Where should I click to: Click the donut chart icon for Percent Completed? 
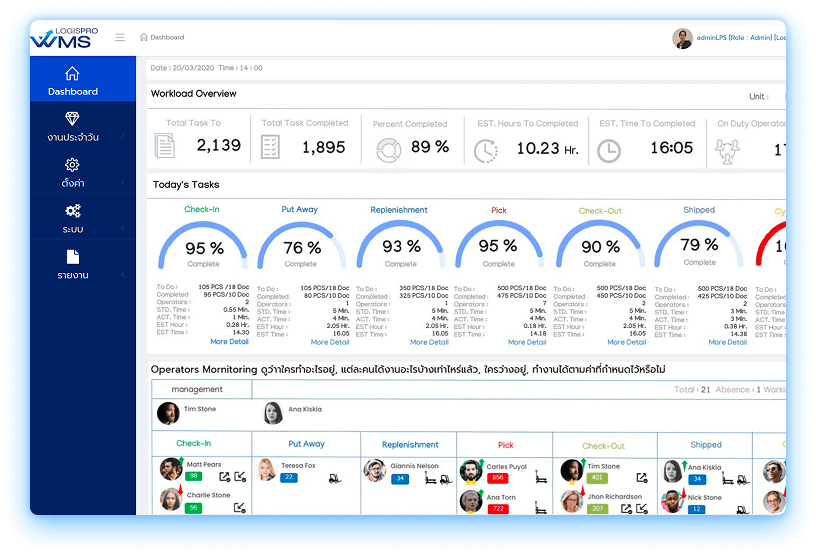(x=388, y=150)
